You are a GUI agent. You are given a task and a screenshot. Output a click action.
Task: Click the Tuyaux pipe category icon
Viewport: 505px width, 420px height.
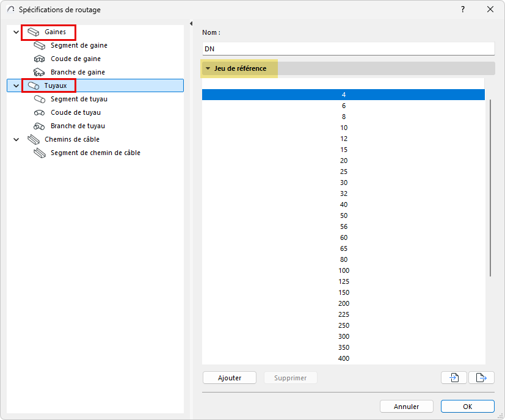(x=34, y=85)
